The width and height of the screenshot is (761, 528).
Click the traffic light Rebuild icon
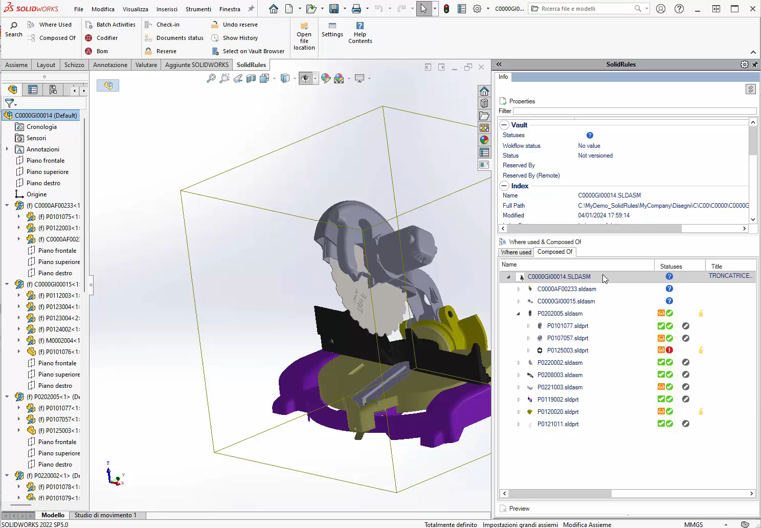pyautogui.click(x=446, y=9)
